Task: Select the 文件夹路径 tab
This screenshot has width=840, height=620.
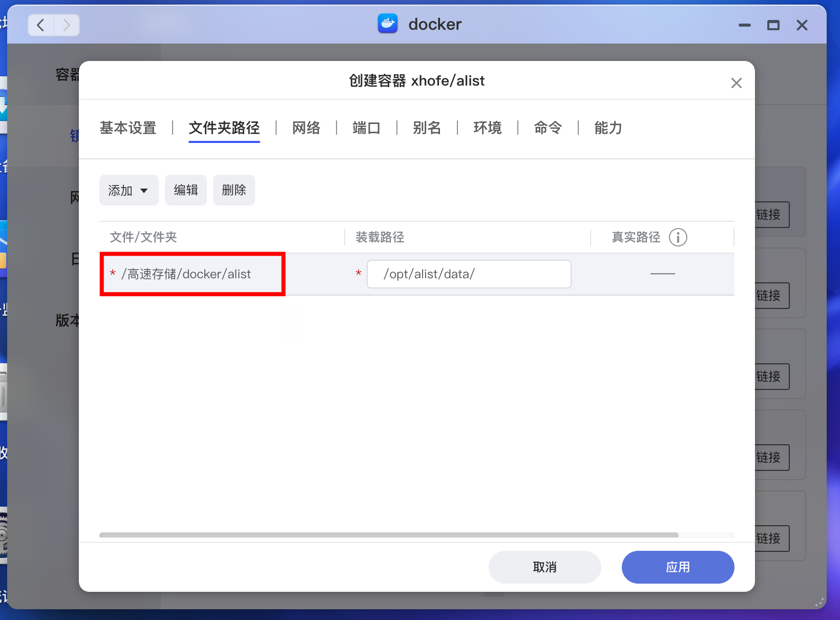Action: pos(224,128)
